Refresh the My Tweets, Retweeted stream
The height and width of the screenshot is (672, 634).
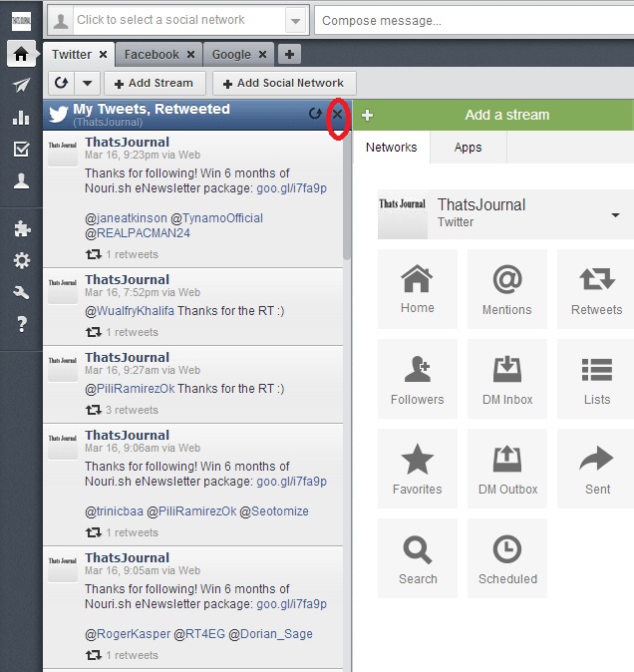(315, 114)
